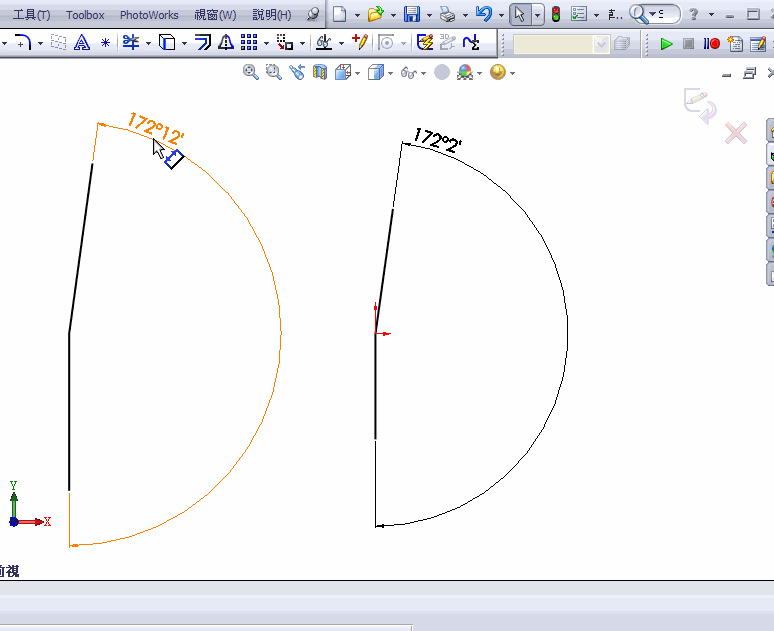Select the sketch Text tool

pyautogui.click(x=82, y=43)
